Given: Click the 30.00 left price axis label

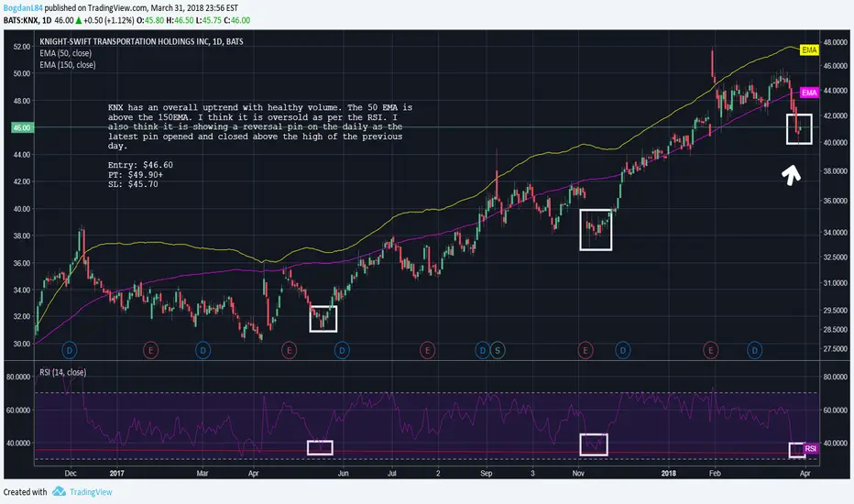Looking at the screenshot, I should [22, 344].
